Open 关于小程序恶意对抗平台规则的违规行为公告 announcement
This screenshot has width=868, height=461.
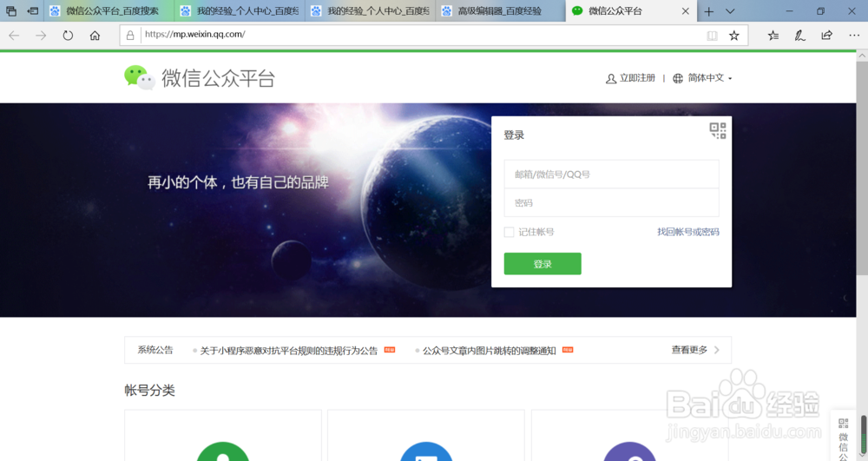[288, 351]
